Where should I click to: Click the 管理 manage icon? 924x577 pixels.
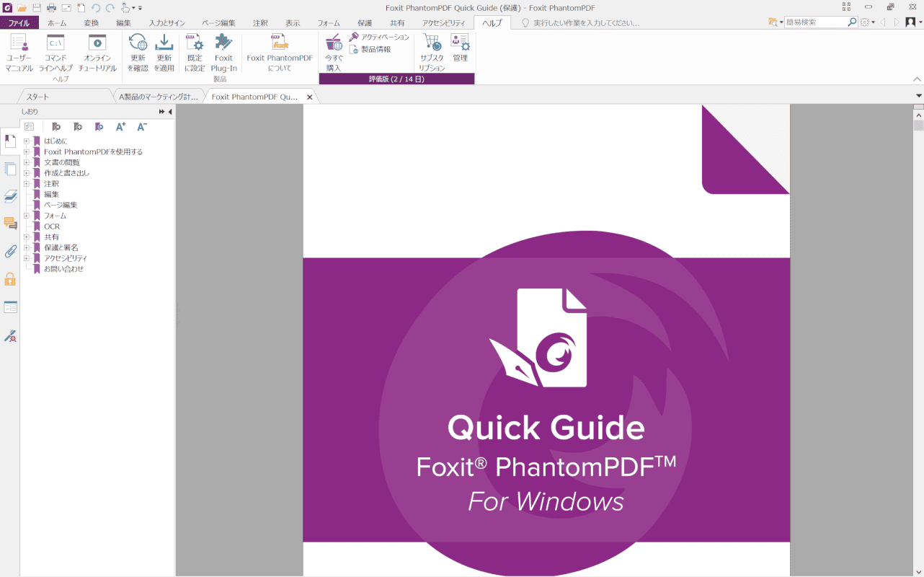460,48
